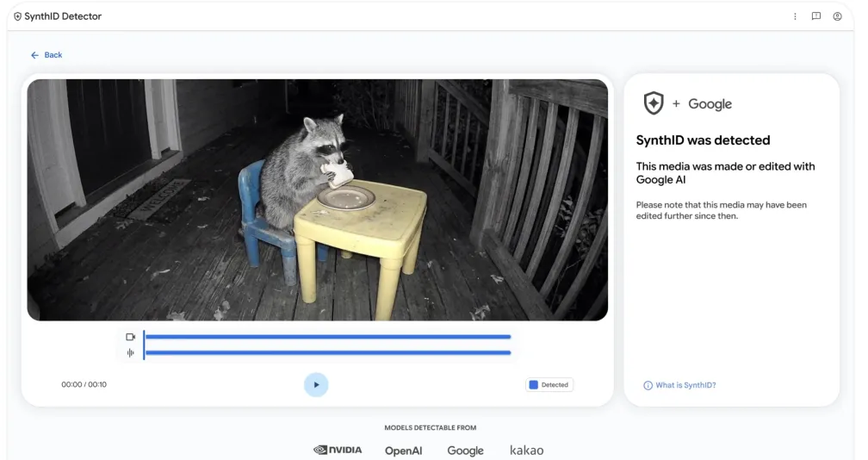This screenshot has width=868, height=460.
Task: Click the video track camera icon
Action: [131, 337]
